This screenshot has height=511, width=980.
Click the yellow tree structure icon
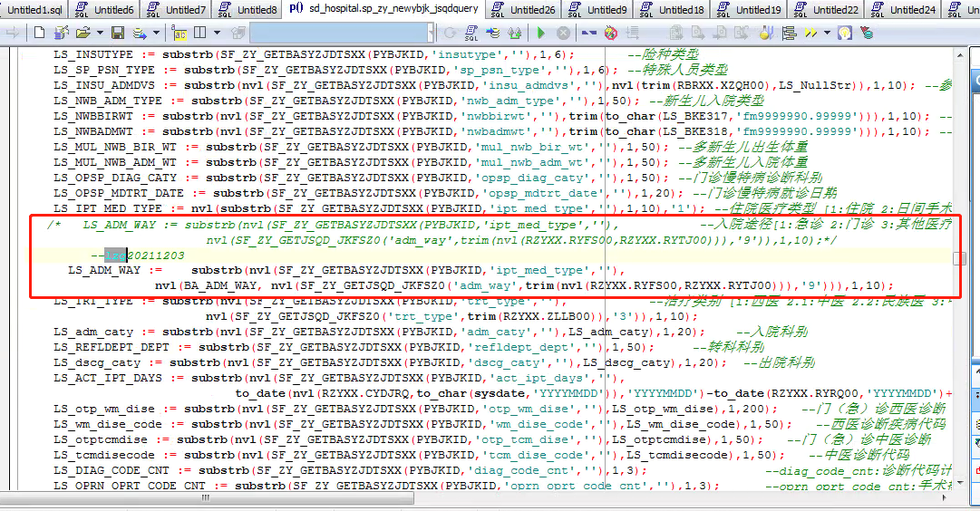point(789,33)
